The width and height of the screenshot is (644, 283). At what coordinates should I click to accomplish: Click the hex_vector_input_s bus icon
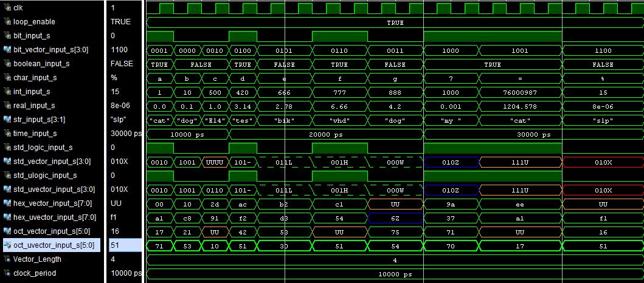click(7, 203)
